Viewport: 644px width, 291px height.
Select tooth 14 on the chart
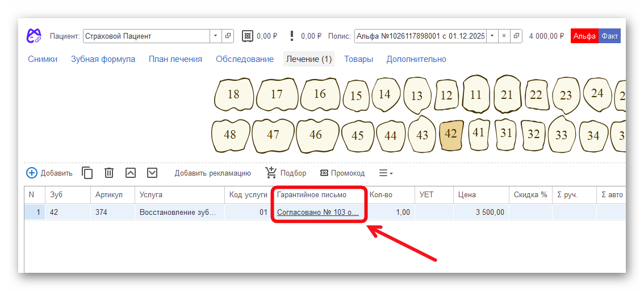point(385,95)
